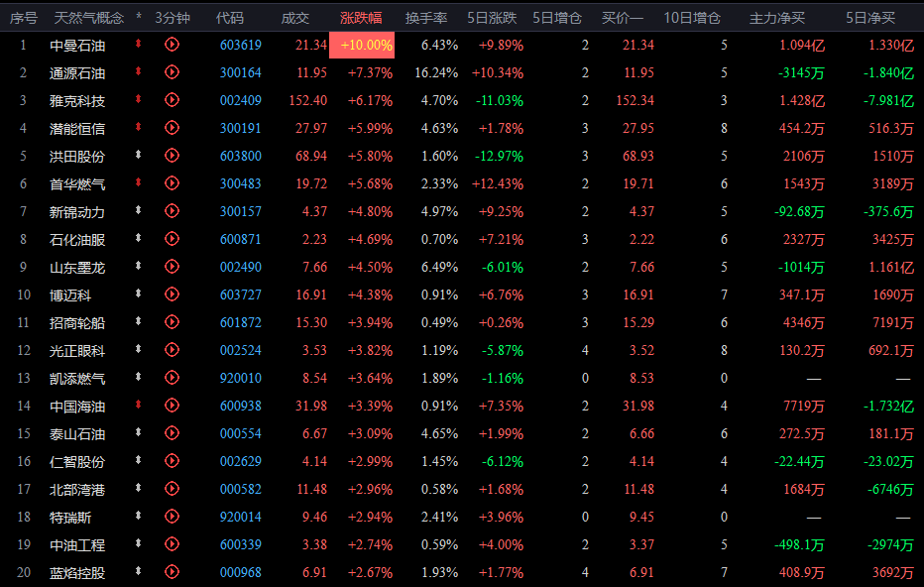Click the red marker icon beside 中国海油

[139, 405]
